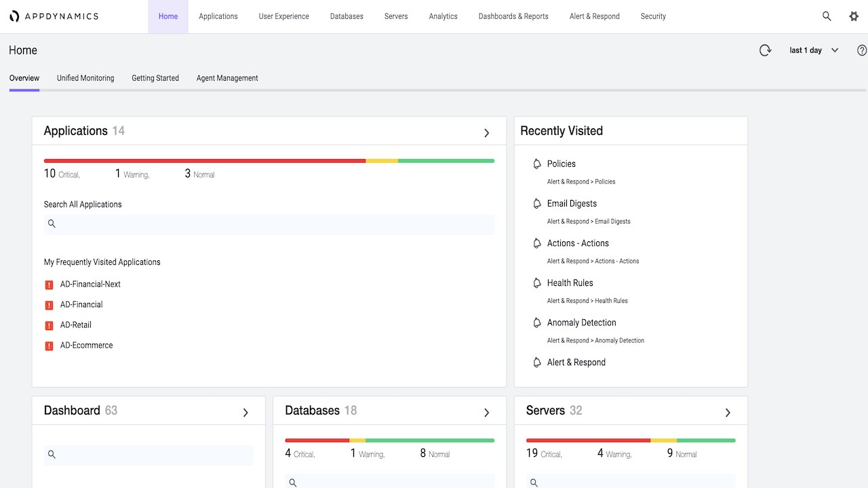Click the critical alert icon for AD-Financial-Next
868x488 pixels.
49,285
